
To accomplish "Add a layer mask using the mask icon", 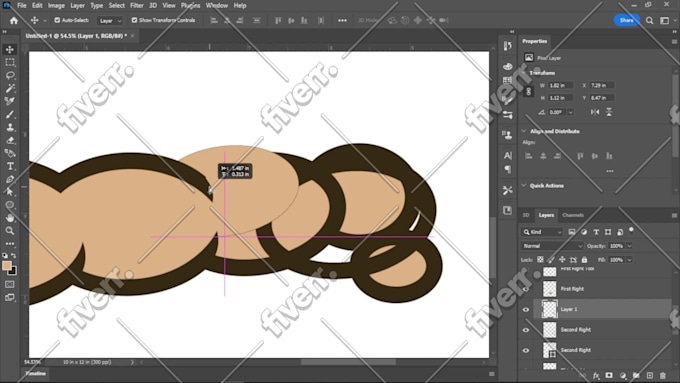I will (609, 376).
